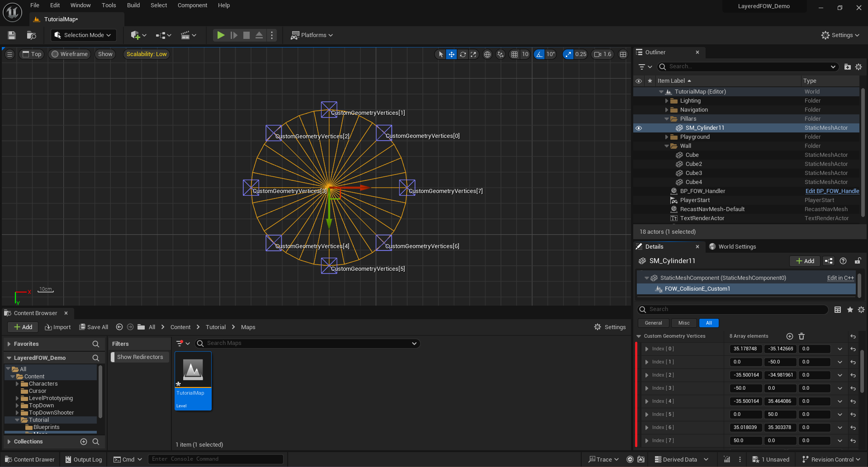Add element to Custom Geometry Vertices array
Viewport: 868px width, 467px height.
(790, 336)
